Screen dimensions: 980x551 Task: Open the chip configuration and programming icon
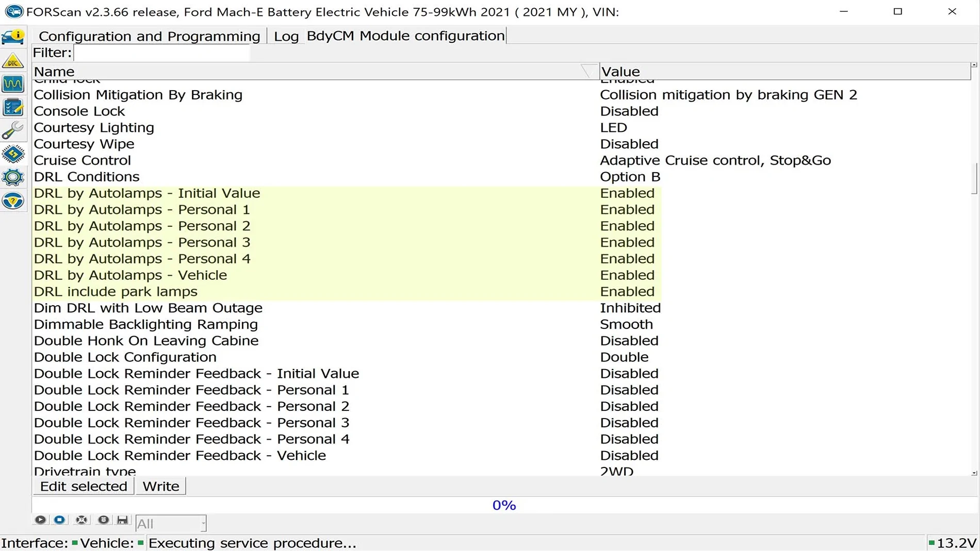13,154
